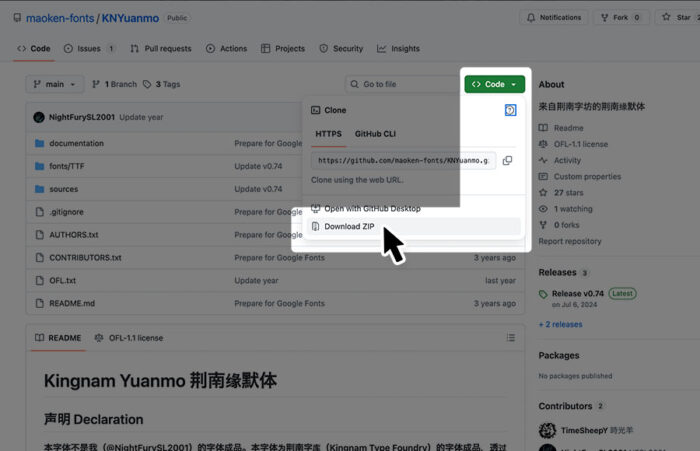Open maoken-fonts owner link
The image size is (700, 451).
click(60, 18)
